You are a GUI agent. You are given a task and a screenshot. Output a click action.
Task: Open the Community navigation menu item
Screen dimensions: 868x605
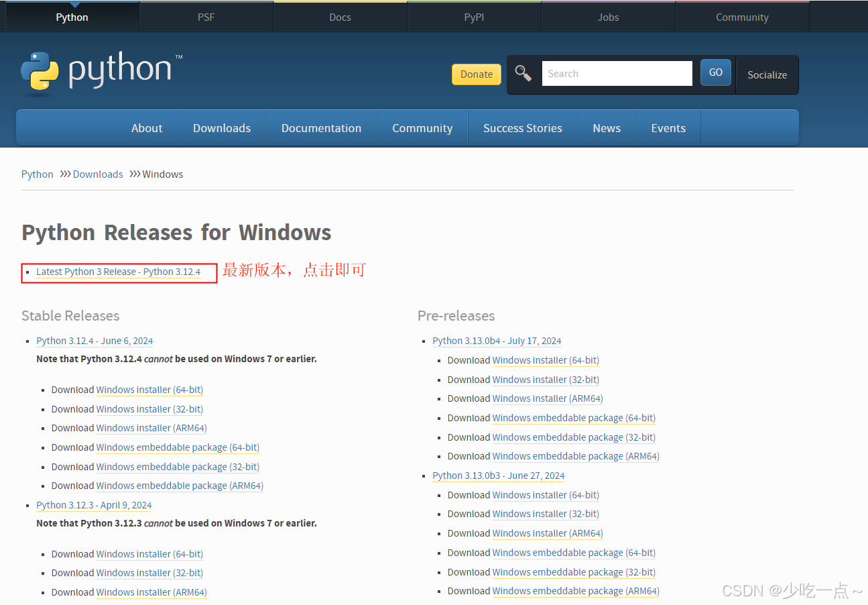pos(422,128)
